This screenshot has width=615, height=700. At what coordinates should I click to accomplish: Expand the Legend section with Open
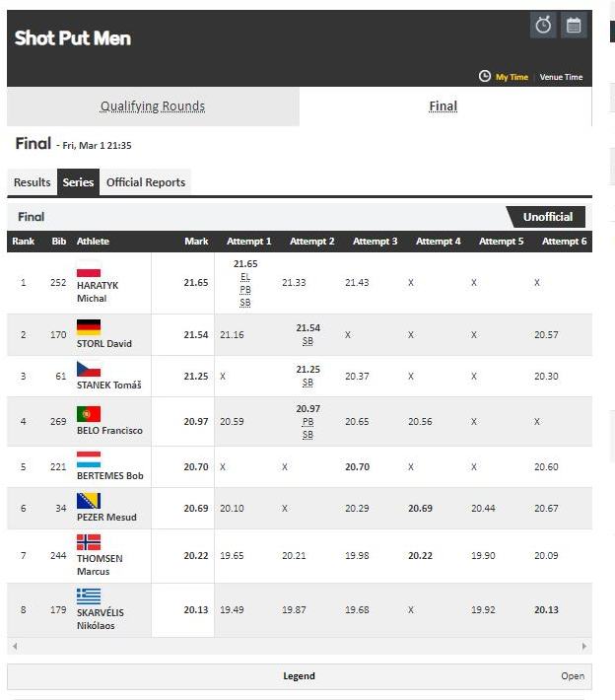pyautogui.click(x=573, y=676)
